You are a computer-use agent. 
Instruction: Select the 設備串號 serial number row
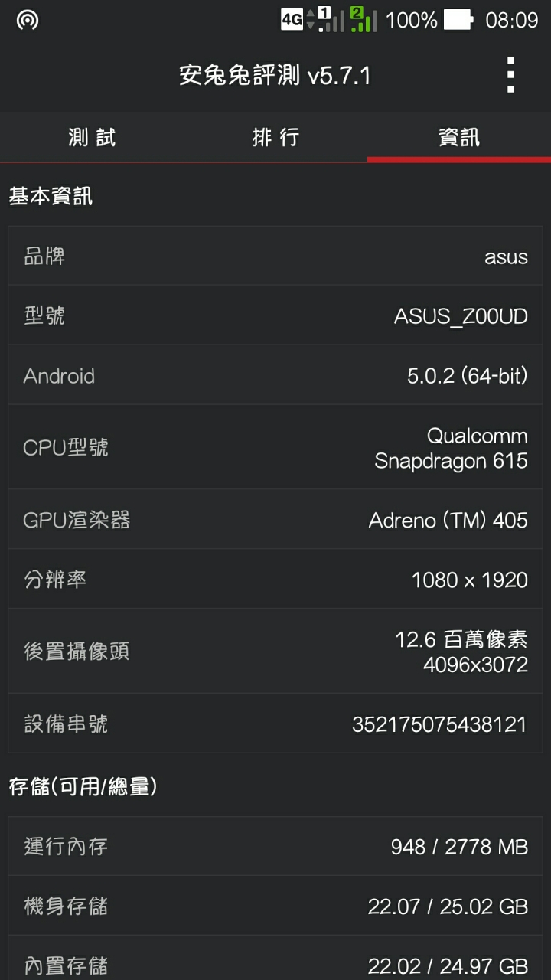point(275,724)
